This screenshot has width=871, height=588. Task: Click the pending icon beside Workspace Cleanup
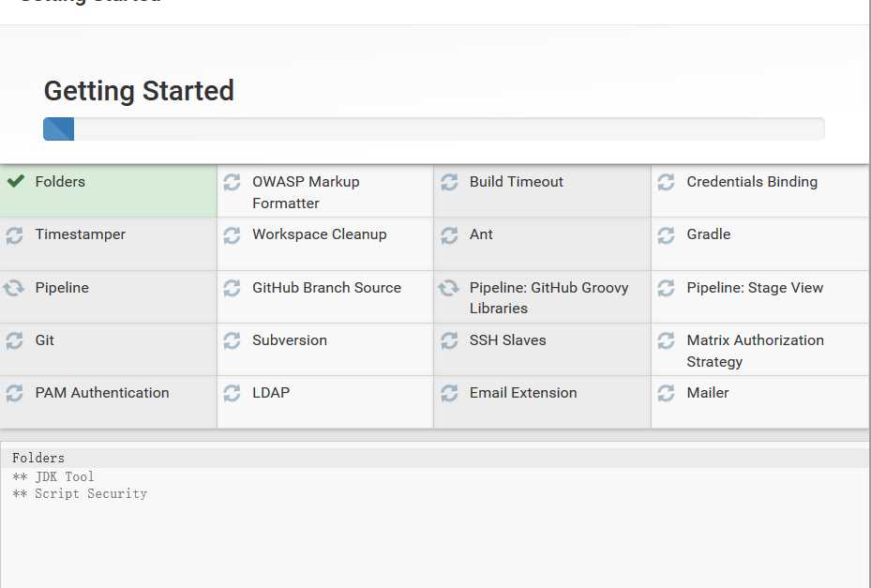point(232,235)
